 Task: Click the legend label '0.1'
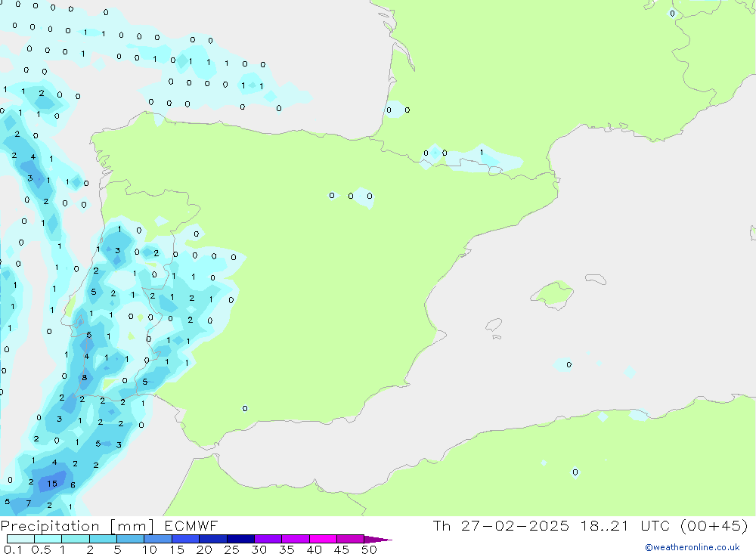pyautogui.click(x=13, y=549)
